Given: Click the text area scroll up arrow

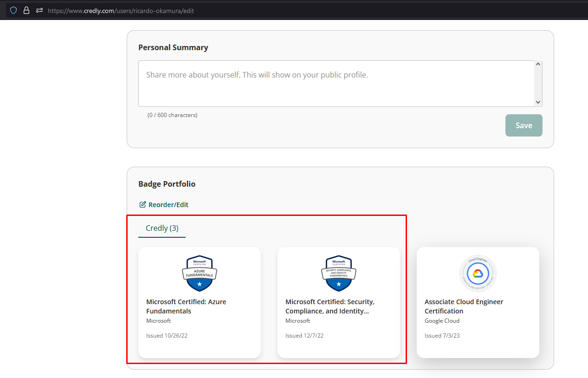Looking at the screenshot, I should 538,65.
